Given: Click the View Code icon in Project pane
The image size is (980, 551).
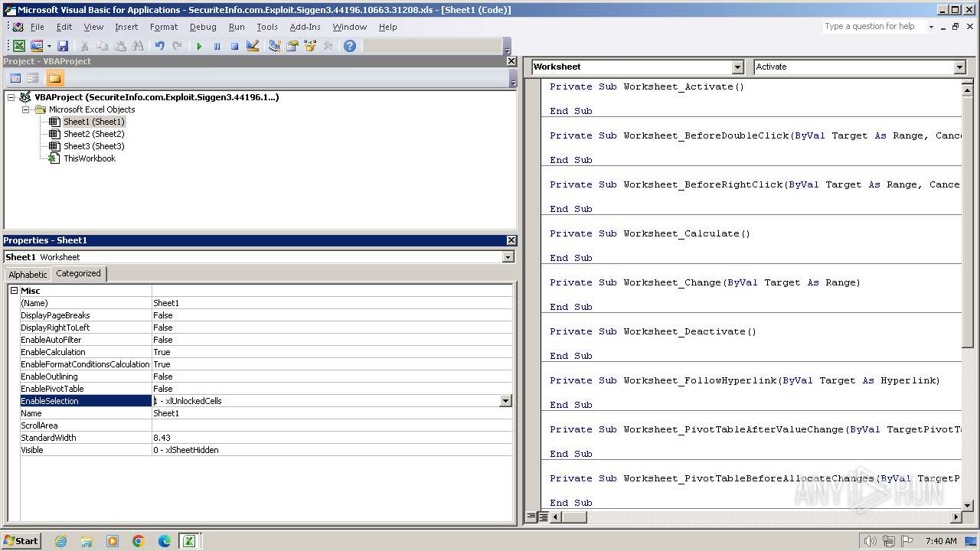Looking at the screenshot, I should 15,78.
